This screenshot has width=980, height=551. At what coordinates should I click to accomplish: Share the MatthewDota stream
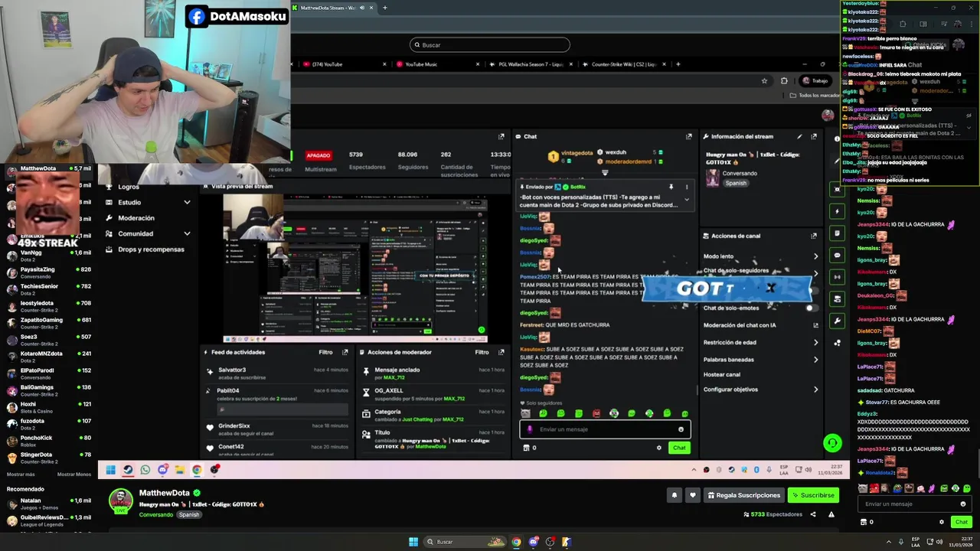813,514
